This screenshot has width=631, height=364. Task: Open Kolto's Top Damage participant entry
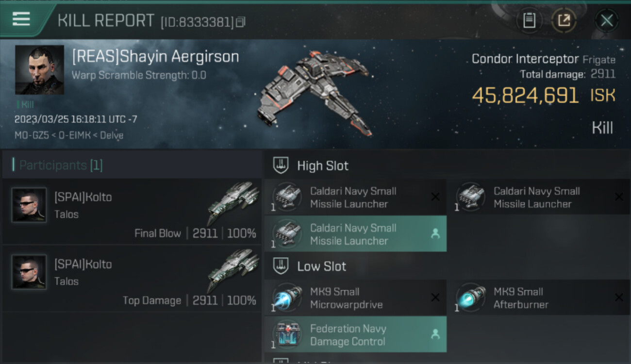132,278
